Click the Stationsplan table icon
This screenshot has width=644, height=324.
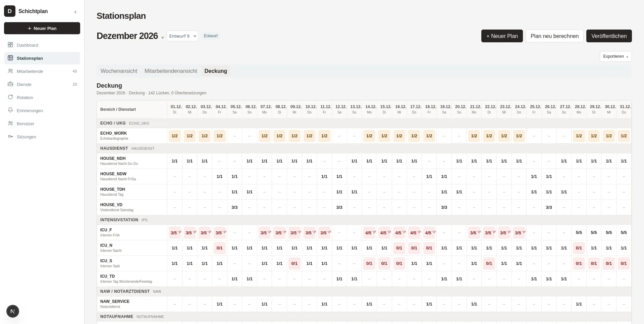(10, 58)
